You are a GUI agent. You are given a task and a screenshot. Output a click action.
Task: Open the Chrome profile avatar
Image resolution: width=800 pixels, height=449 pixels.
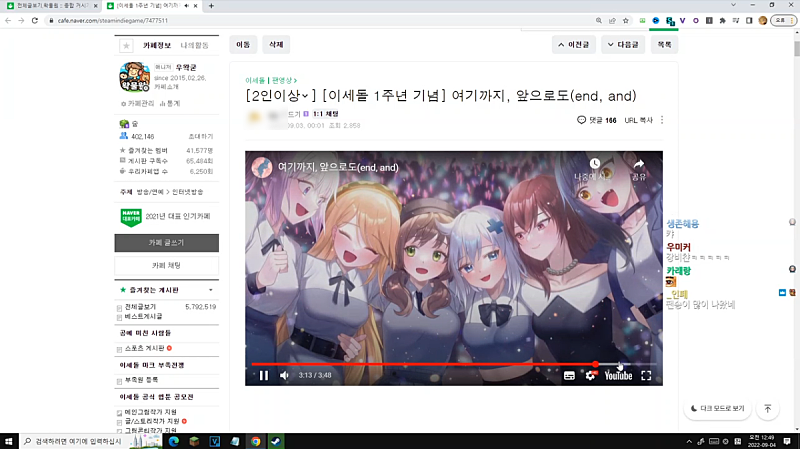click(763, 20)
